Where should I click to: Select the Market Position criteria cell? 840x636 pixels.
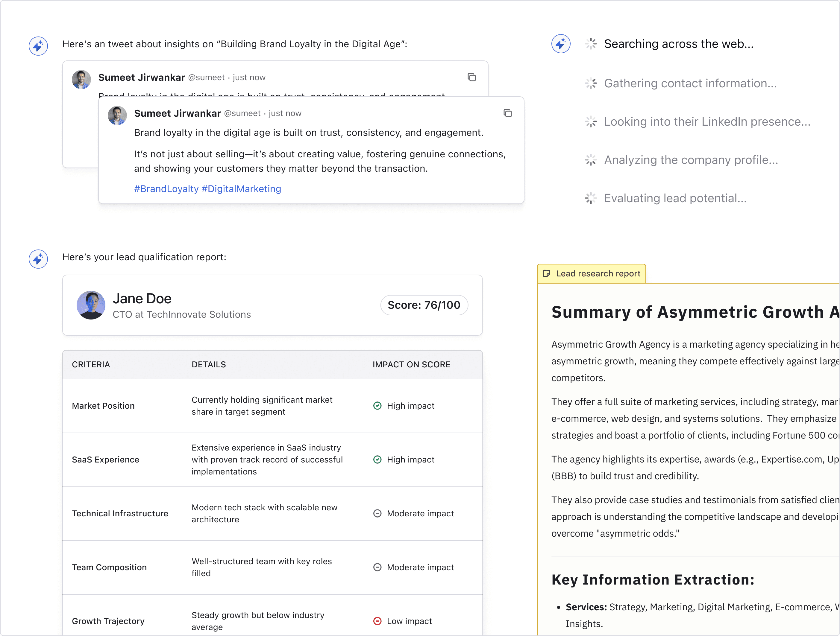tap(103, 406)
